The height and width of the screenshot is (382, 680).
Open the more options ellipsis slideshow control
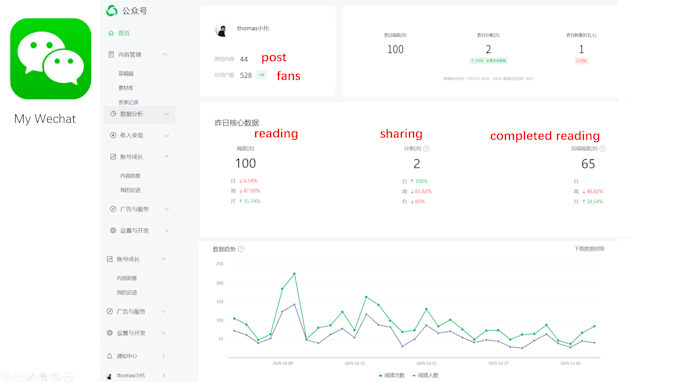pos(69,377)
